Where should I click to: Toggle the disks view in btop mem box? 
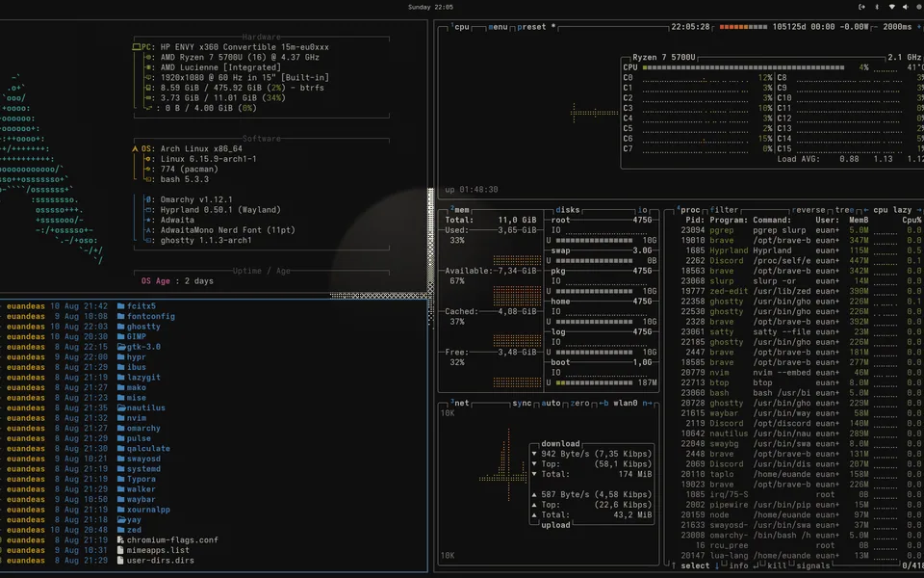coord(568,209)
